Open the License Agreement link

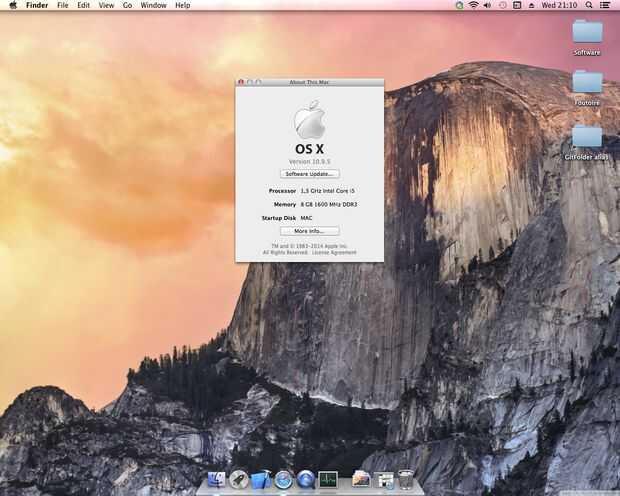coord(334,252)
